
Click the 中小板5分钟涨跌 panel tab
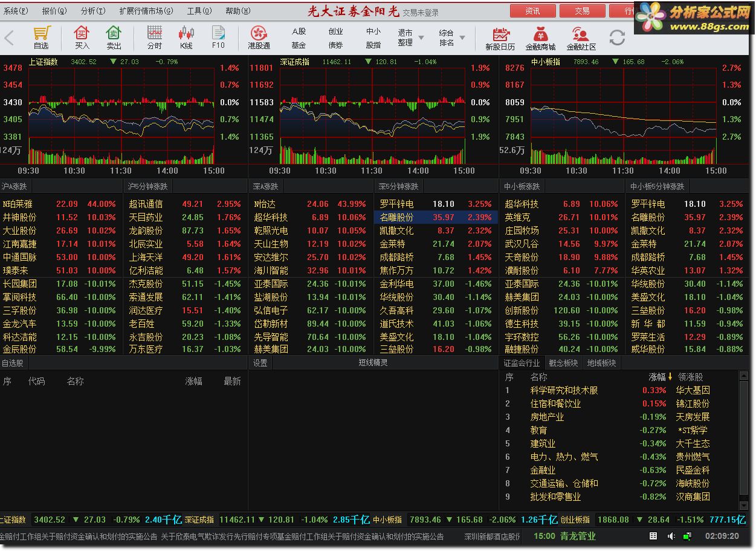pos(657,186)
